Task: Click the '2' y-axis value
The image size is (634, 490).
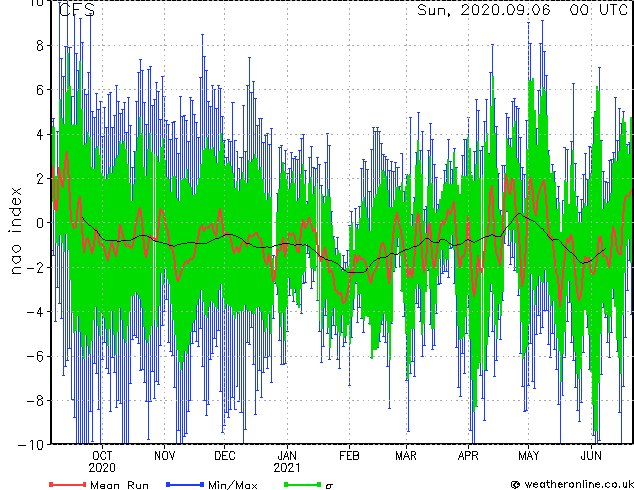Action: click(x=40, y=179)
